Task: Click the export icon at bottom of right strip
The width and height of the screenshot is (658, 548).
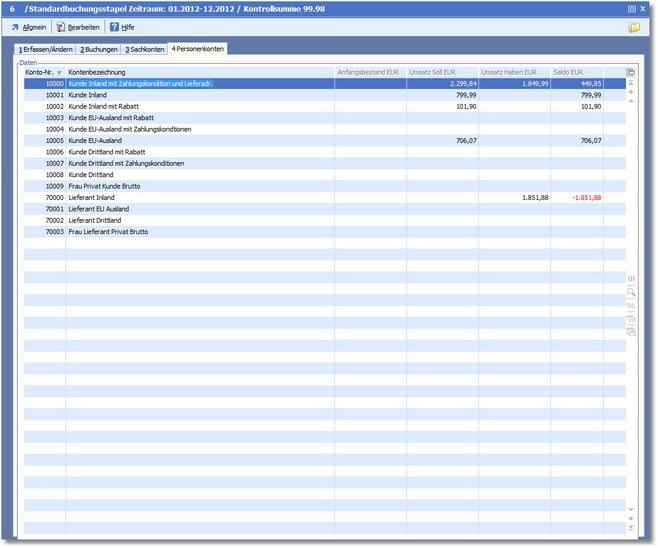Action: click(x=631, y=331)
